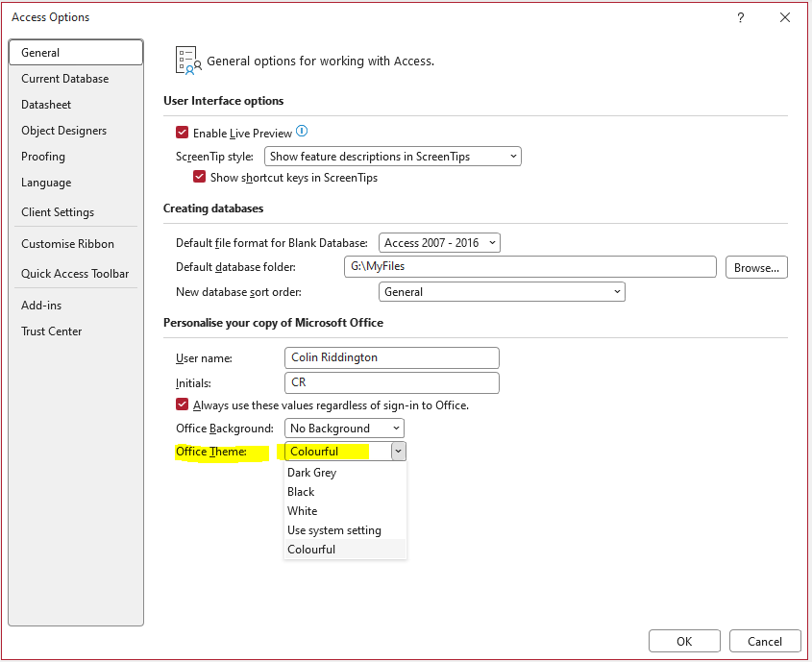The image size is (812, 662).
Task: Open Trust Center category
Action: click(x=76, y=331)
